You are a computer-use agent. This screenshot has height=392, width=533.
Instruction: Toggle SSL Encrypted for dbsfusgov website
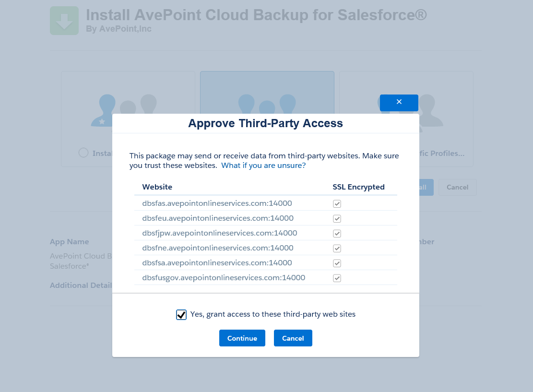[x=337, y=278]
